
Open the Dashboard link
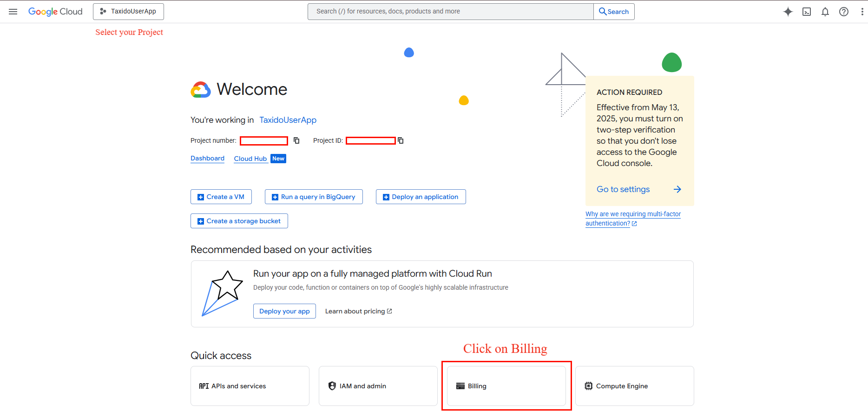(x=207, y=159)
